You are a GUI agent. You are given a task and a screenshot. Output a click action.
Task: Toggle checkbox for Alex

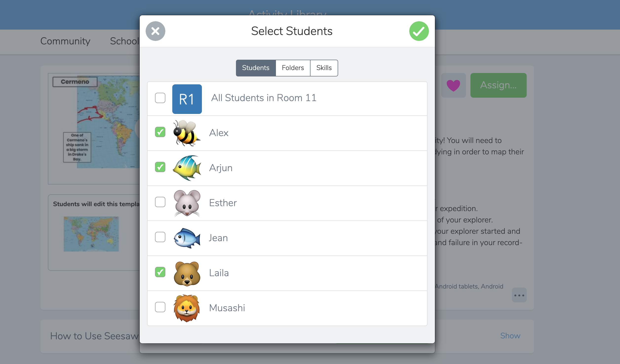pyautogui.click(x=160, y=133)
